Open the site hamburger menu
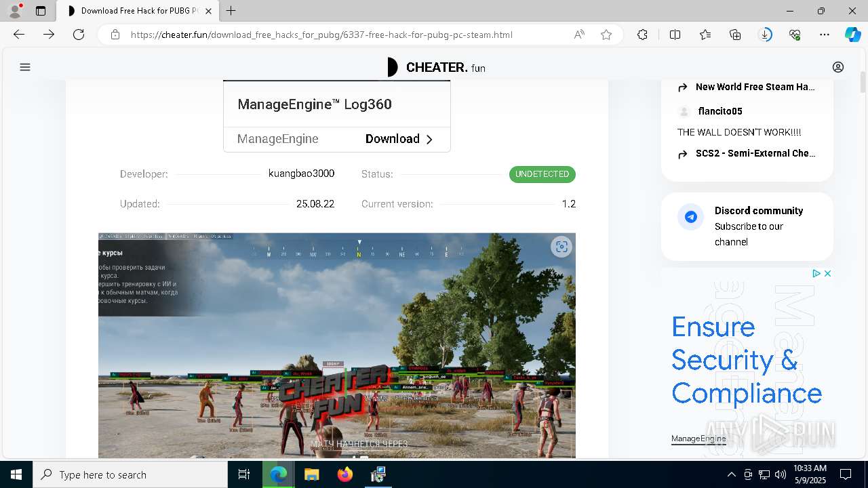 pyautogui.click(x=25, y=67)
